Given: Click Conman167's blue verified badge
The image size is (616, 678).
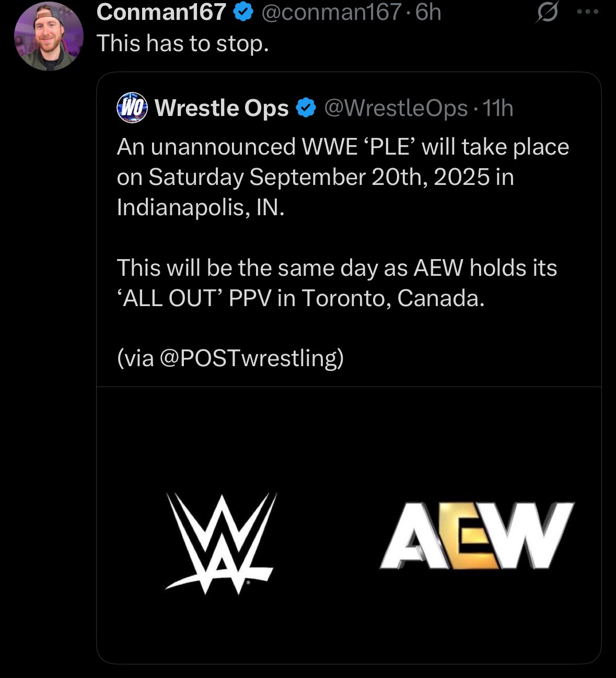Looking at the screenshot, I should [x=243, y=13].
